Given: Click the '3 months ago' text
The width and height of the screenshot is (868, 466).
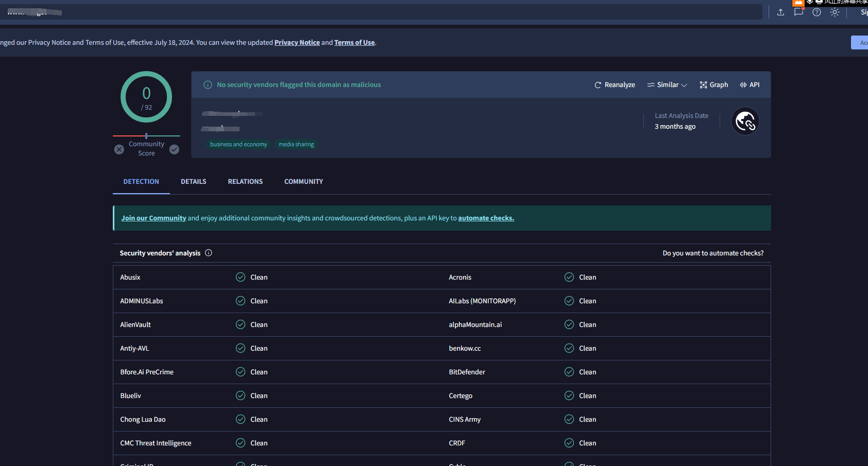Looking at the screenshot, I should 675,127.
